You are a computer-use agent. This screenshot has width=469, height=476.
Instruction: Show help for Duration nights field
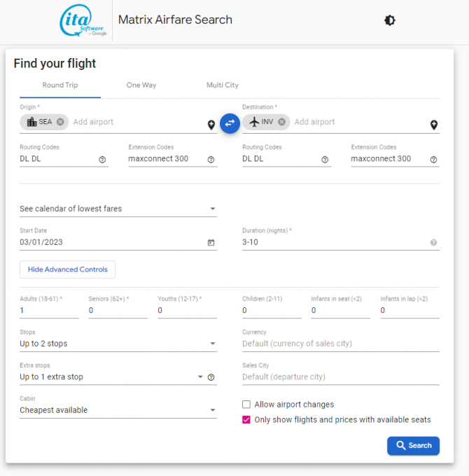point(433,243)
